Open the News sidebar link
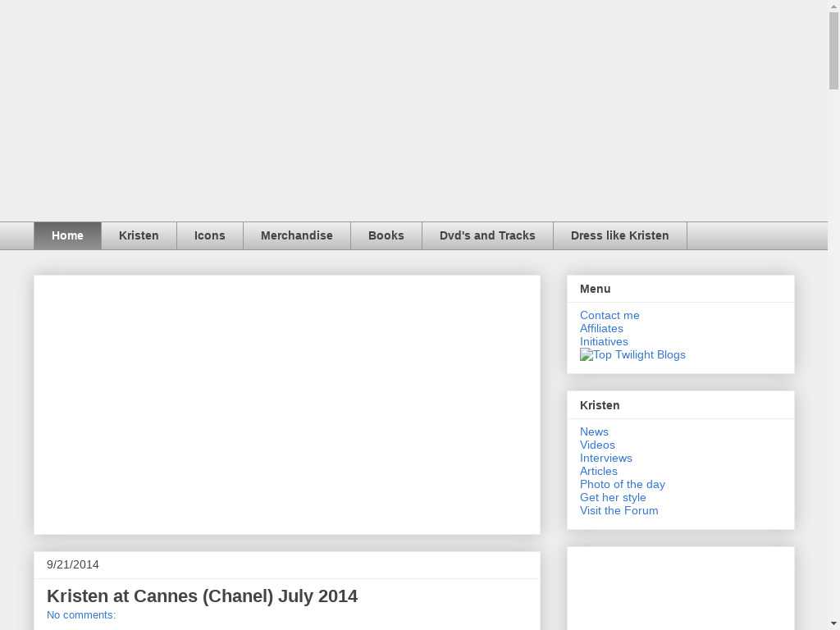Screen dimensions: 840x630 (594, 431)
